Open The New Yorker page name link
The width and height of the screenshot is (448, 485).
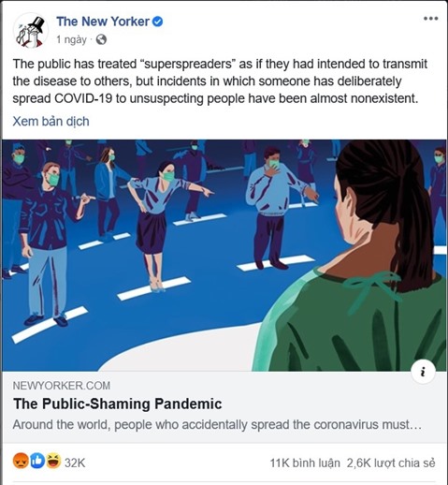tap(103, 22)
